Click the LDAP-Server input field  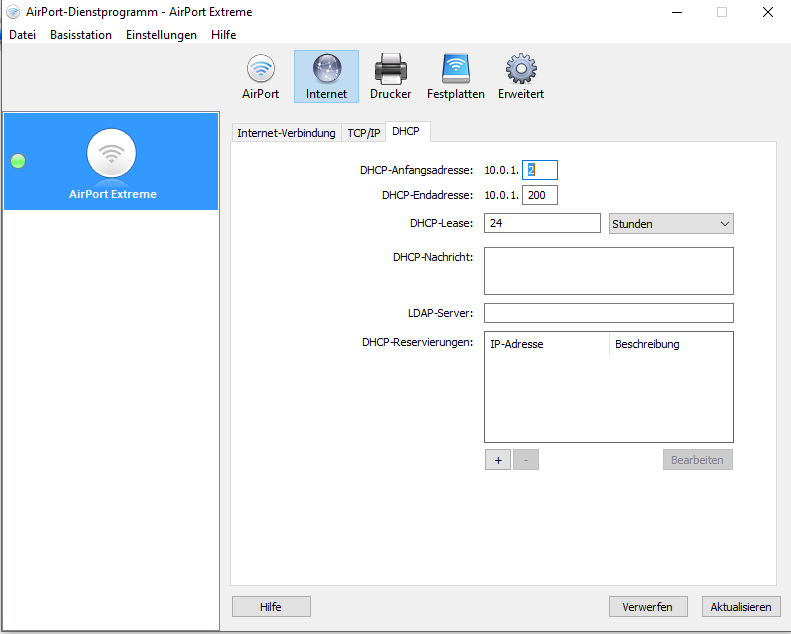[x=609, y=313]
